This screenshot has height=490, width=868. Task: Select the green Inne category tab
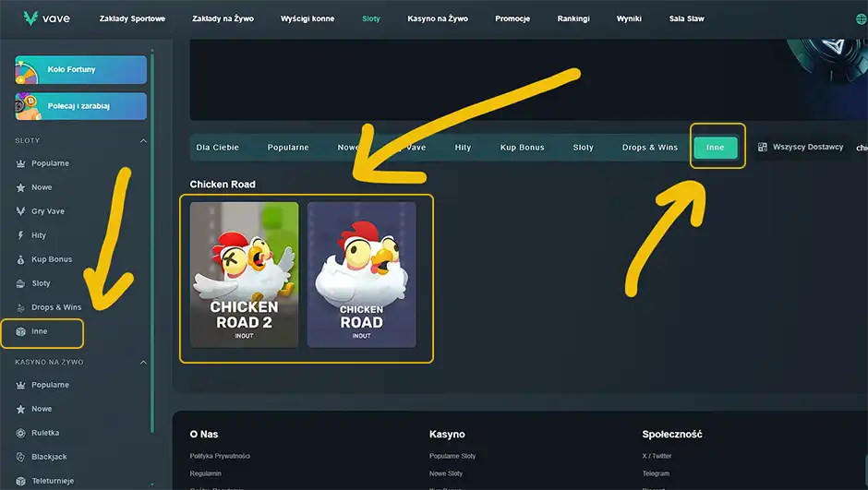coord(716,148)
